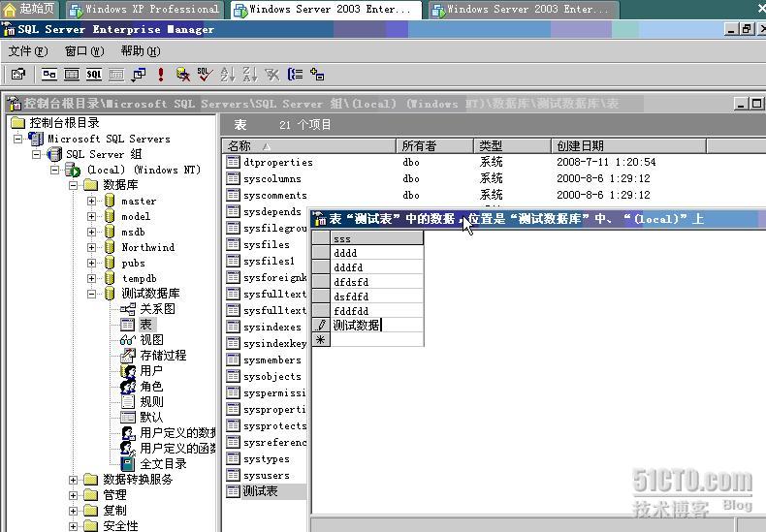Screen dimensions: 766x532
Task: Show the results pane toolbar icon
Action: 116,75
